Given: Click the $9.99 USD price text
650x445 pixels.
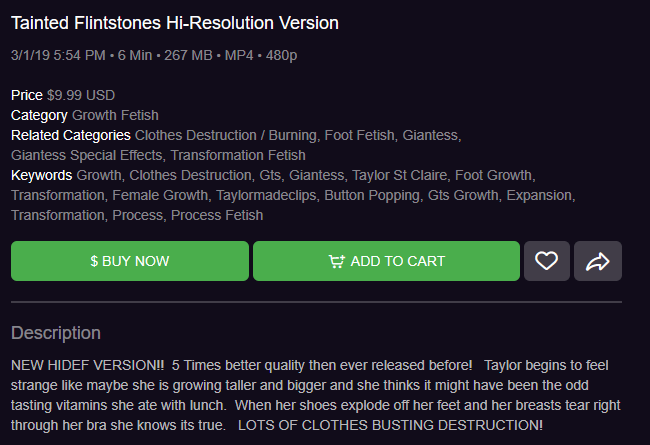Looking at the screenshot, I should tap(81, 95).
